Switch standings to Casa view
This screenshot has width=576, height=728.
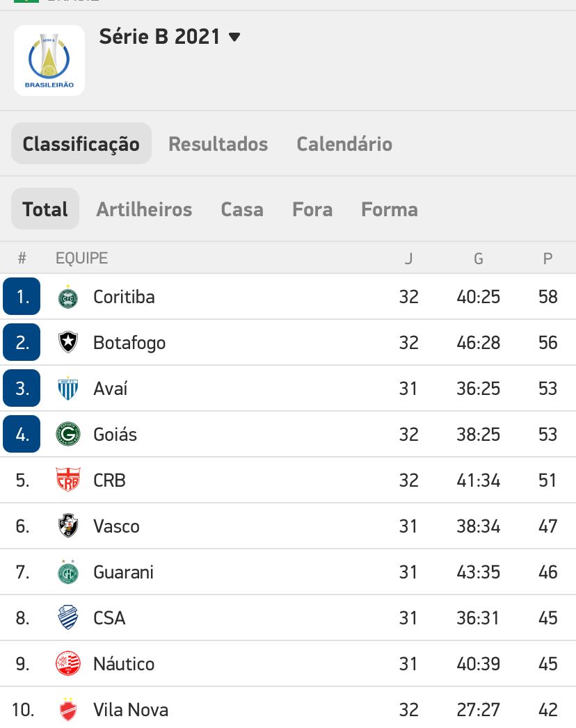[x=242, y=209]
